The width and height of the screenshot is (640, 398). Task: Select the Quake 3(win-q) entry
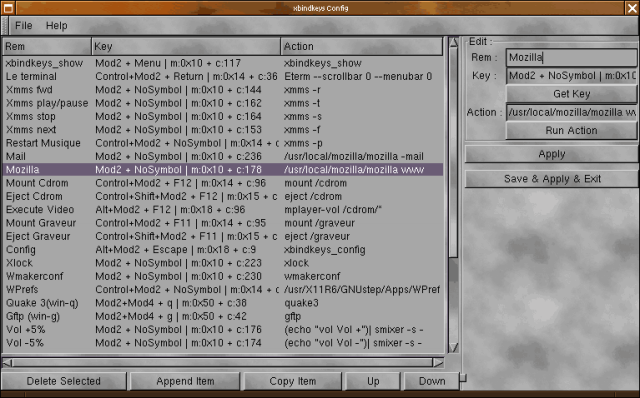click(223, 303)
